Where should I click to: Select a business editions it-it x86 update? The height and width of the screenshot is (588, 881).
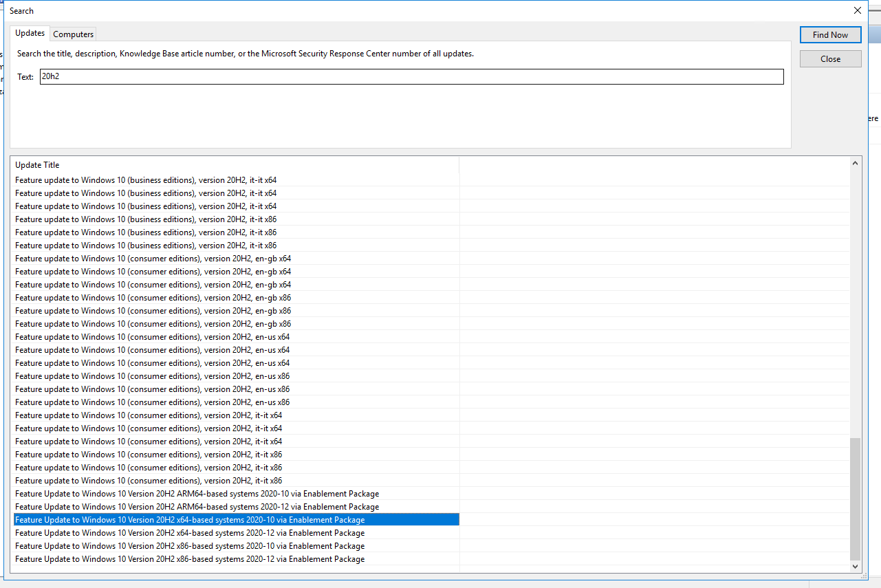pyautogui.click(x=145, y=219)
